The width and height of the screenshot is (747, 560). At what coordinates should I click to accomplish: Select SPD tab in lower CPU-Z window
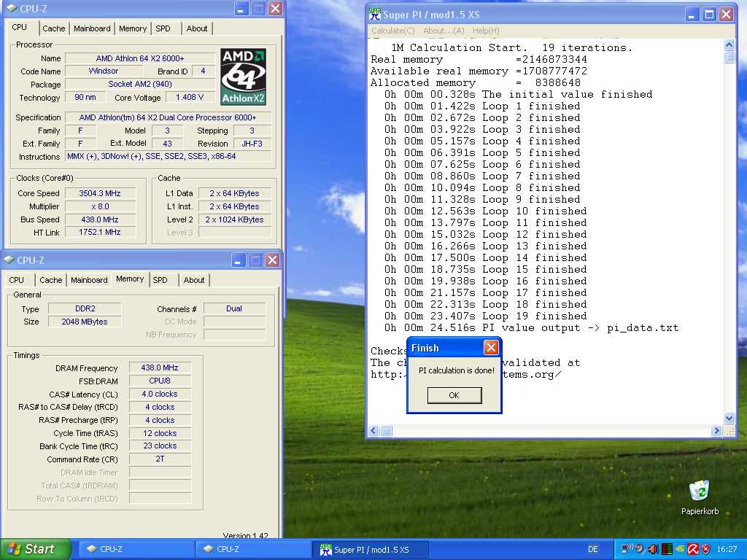[x=160, y=280]
